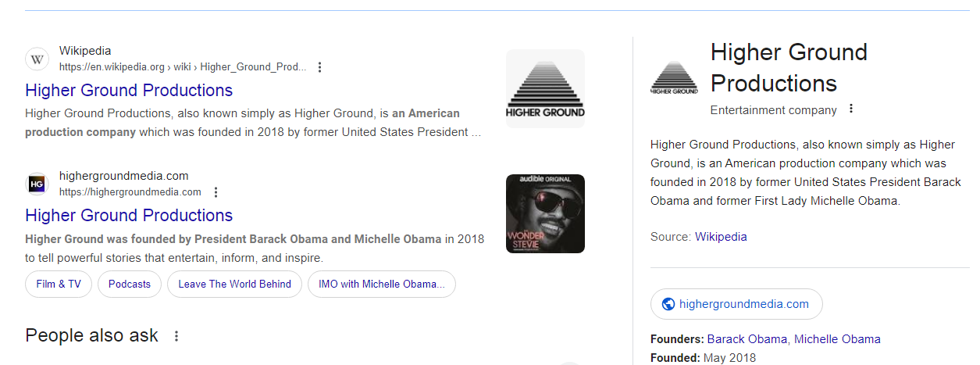Follow the Wikipedia source link in knowledge panel

coord(721,236)
